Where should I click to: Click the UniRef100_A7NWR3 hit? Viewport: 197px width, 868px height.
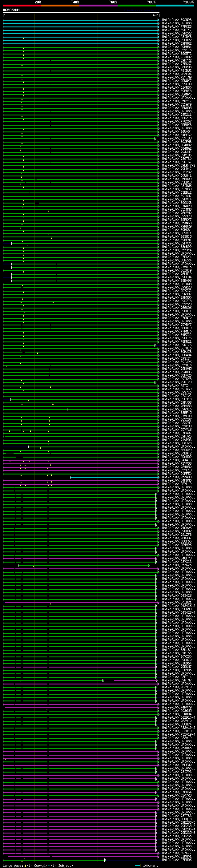(x=177, y=206)
